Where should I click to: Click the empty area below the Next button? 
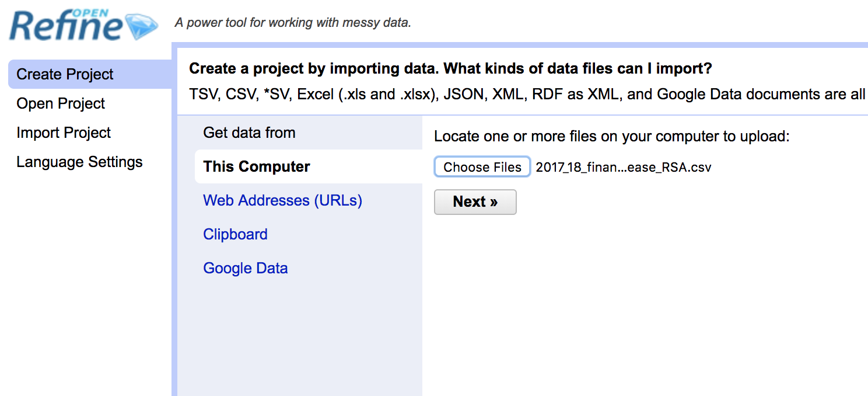point(645,304)
